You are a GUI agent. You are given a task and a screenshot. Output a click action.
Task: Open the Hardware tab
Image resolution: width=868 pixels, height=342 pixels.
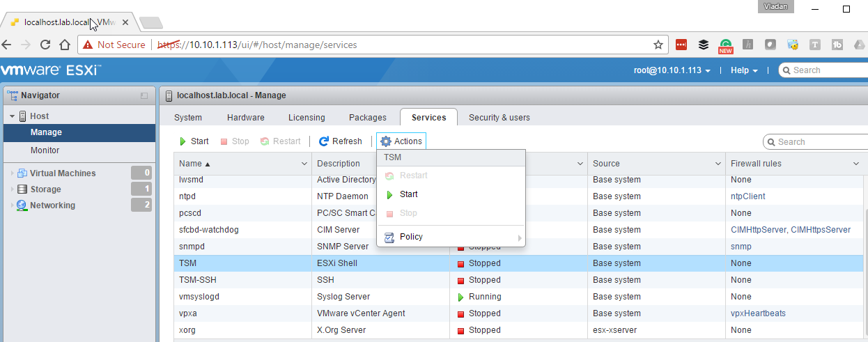pos(245,118)
